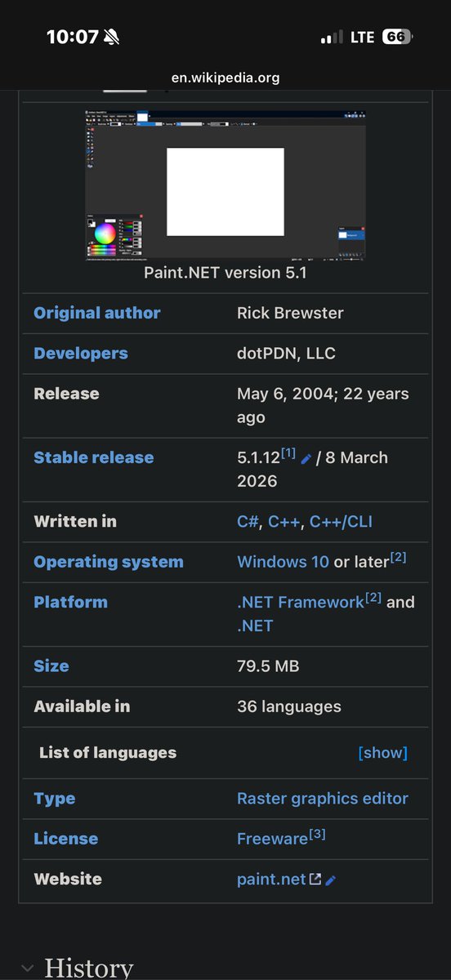Tap the 'dotPDN, LLC' developer text
451x980 pixels.
pos(286,354)
